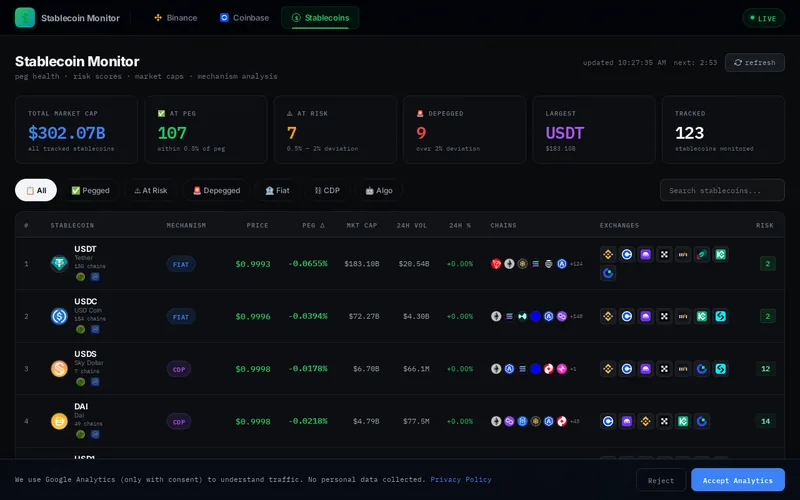
Task: Click the Bitfinex leaf icon in USDT row
Action: click(702, 254)
